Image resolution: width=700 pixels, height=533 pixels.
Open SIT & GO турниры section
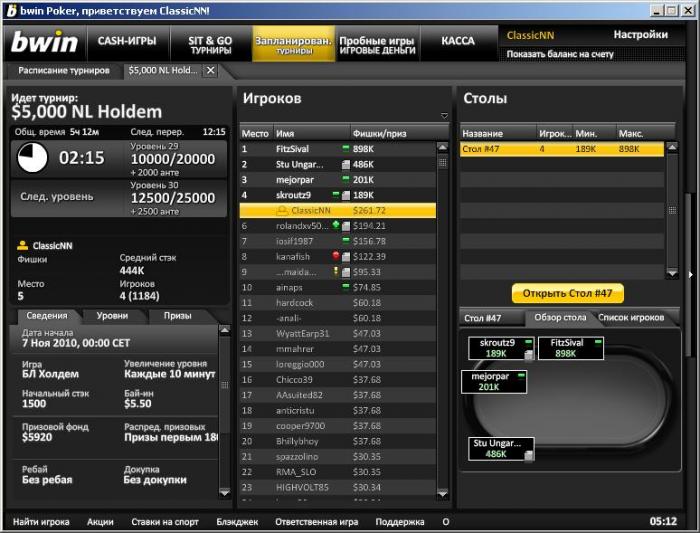coord(210,45)
